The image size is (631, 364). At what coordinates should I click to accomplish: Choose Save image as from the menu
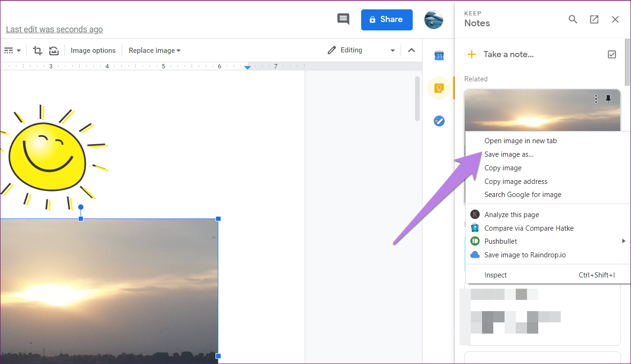(x=509, y=154)
